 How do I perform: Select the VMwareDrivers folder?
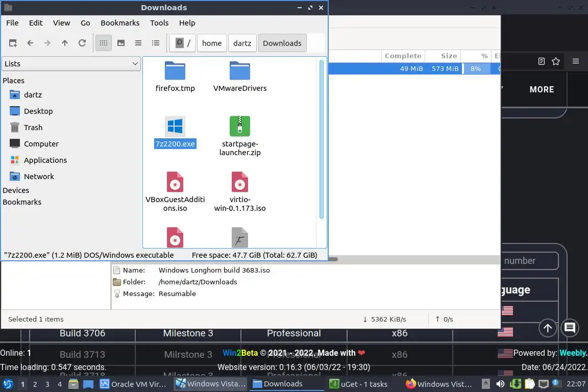coord(240,77)
